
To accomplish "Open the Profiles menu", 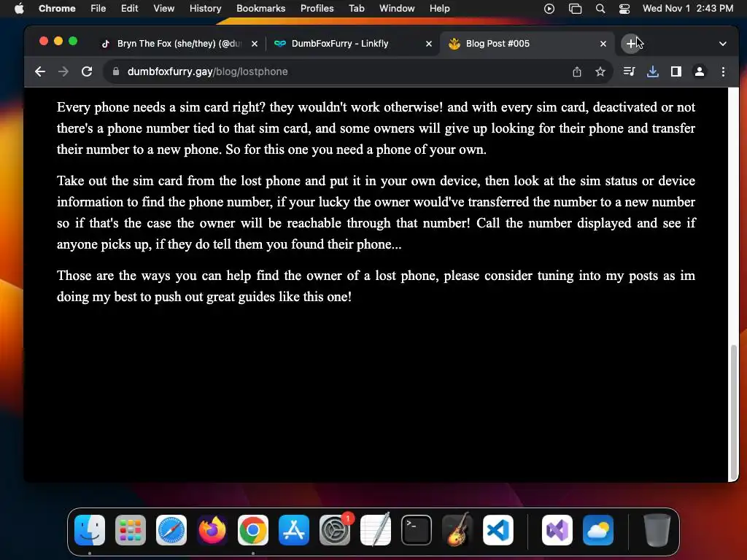I will pos(317,9).
